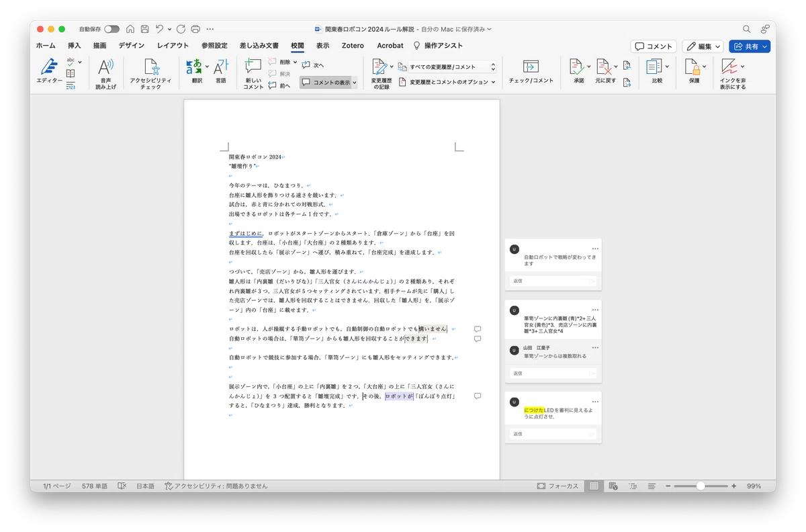Click the home icon in title bar
The image size is (806, 532).
coord(130,29)
